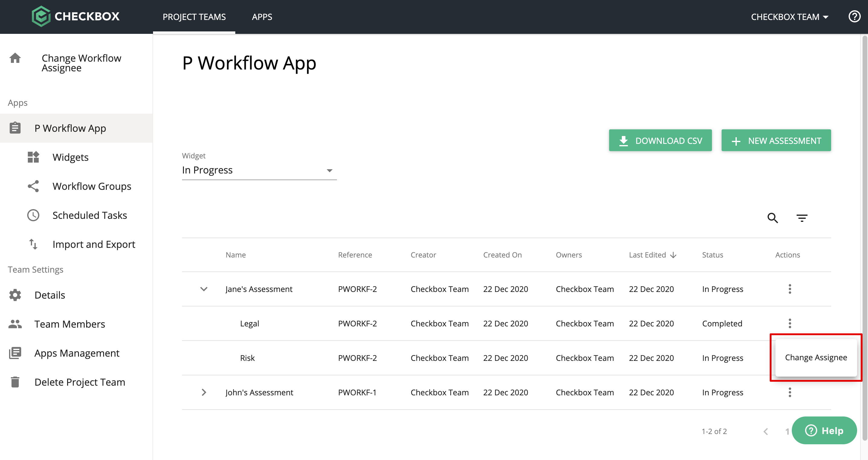
Task: Switch to the Project Teams tab
Action: click(x=194, y=17)
